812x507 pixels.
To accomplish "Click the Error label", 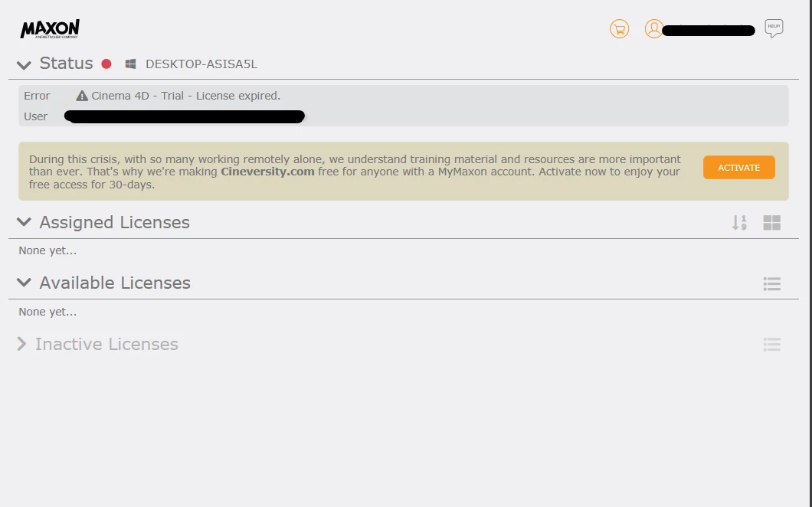I will click(37, 96).
